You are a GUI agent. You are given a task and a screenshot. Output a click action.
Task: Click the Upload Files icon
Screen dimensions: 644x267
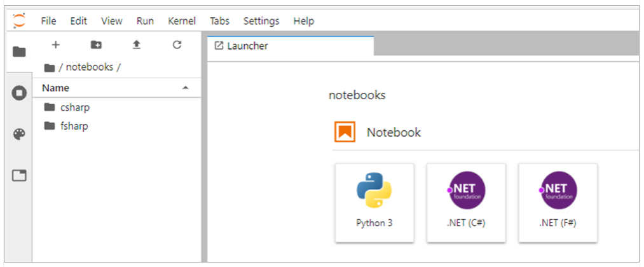point(136,44)
